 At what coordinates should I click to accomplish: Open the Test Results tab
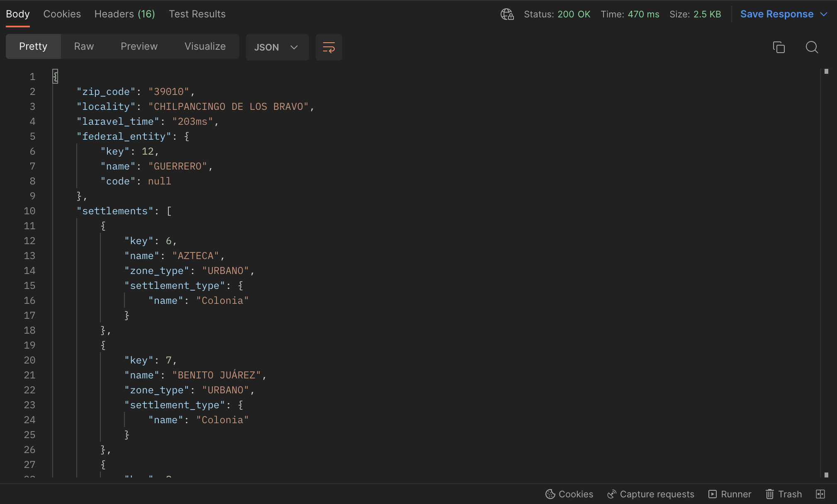[197, 14]
